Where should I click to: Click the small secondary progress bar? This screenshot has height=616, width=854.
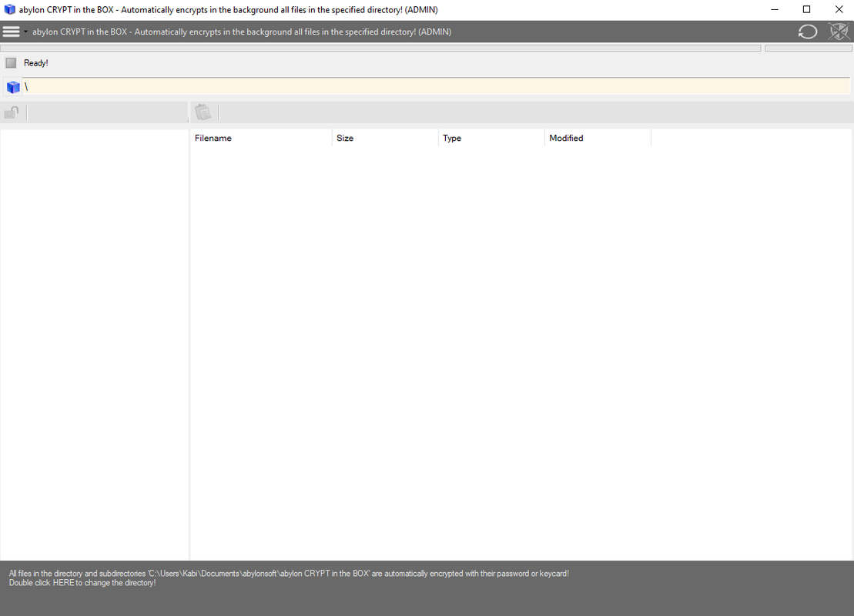tap(809, 49)
